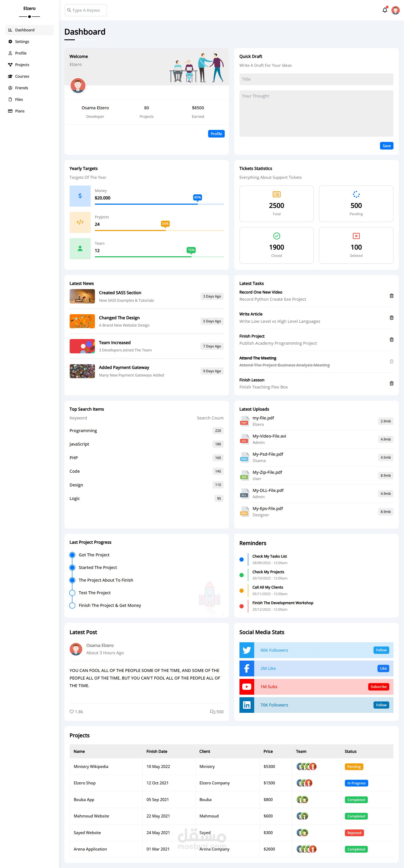Click the LinkedIn logo icon
Image resolution: width=404 pixels, height=868 pixels.
click(x=247, y=705)
